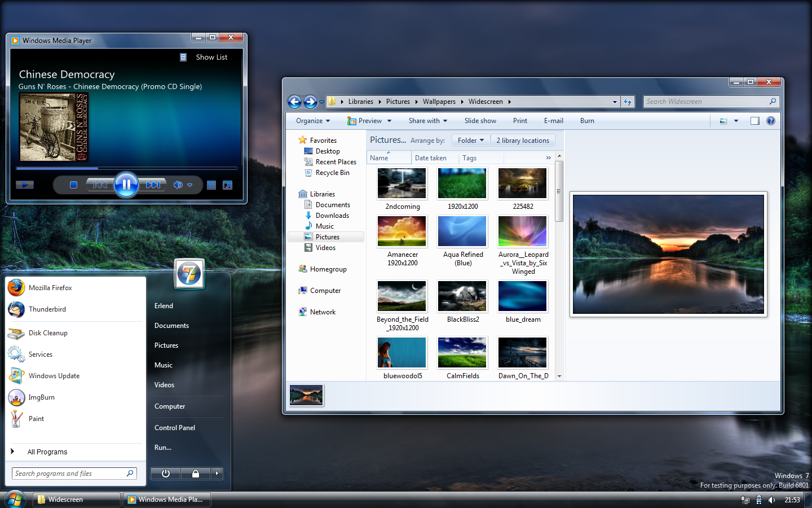Viewport: 812px width, 508px height.
Task: Toggle the video mode button in Media Player
Action: click(x=25, y=185)
